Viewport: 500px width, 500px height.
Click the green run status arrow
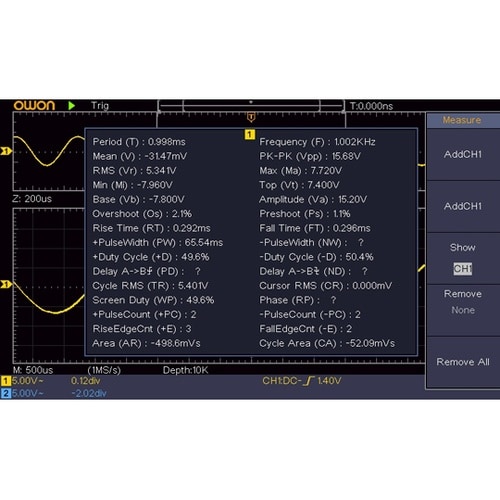[71, 106]
